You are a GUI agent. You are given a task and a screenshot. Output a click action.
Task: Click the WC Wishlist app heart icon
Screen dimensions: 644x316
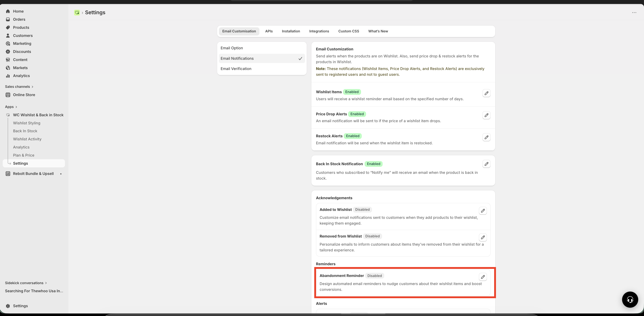pos(8,115)
